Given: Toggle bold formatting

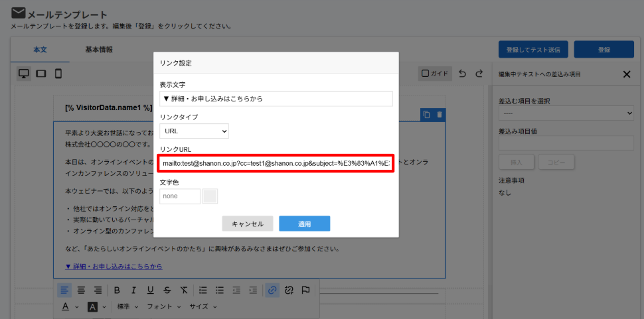Looking at the screenshot, I should tap(117, 290).
